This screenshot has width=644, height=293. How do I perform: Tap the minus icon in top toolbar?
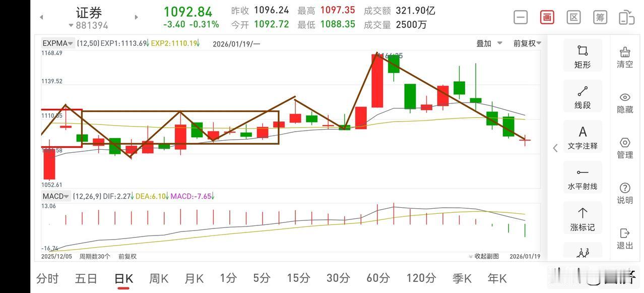tap(521, 18)
